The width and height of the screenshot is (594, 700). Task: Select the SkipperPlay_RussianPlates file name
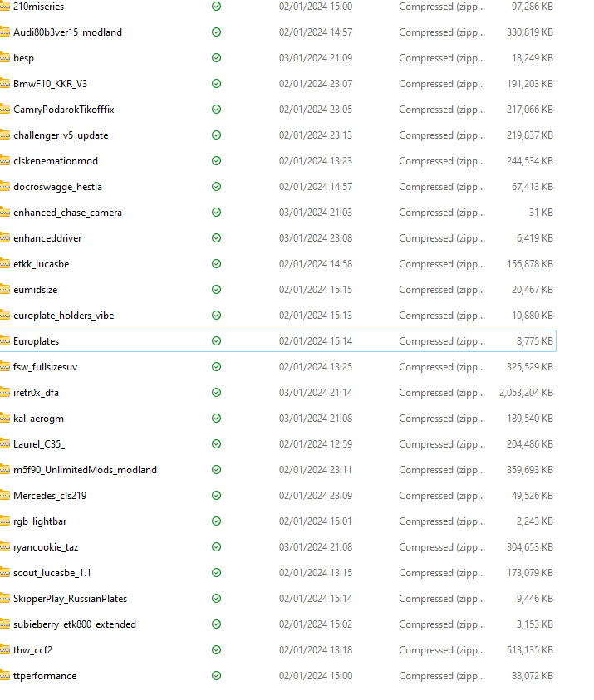(70, 599)
